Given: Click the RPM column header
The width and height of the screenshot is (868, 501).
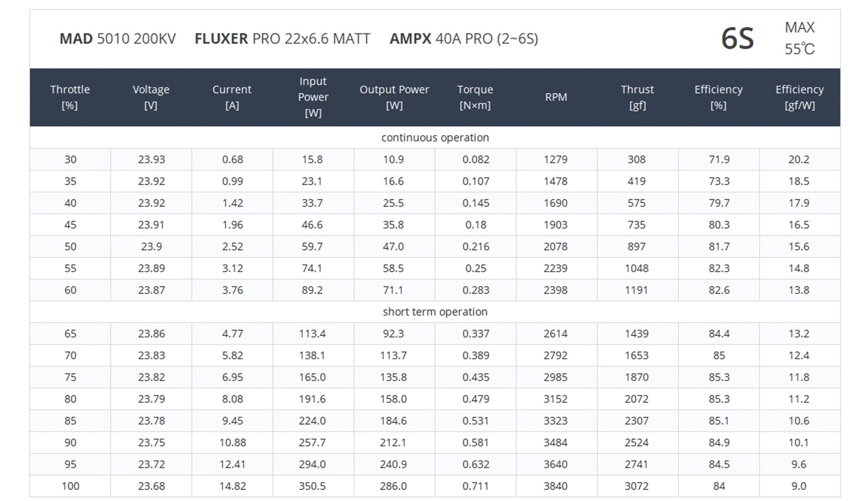Looking at the screenshot, I should click(556, 97).
